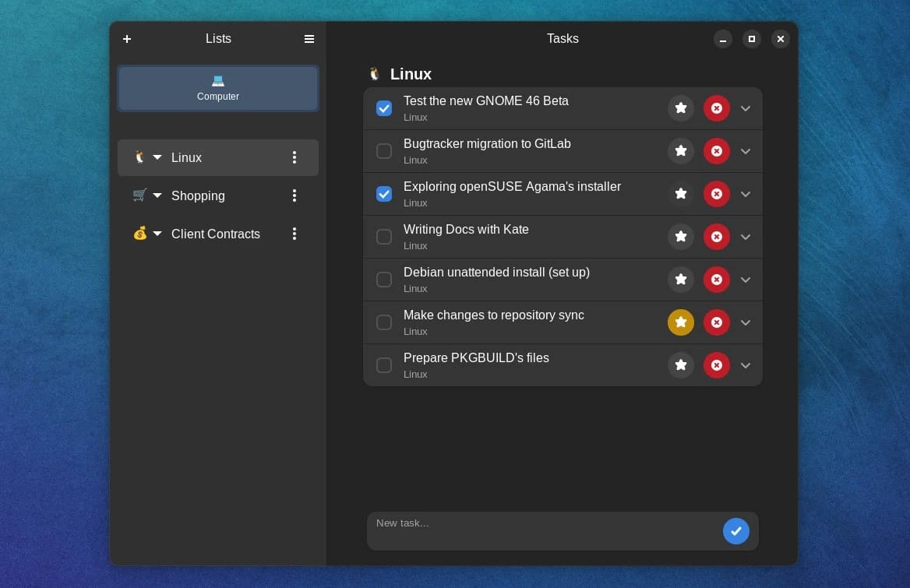
Task: Check Prepare PKGBUILD's files task
Action: [x=383, y=365]
